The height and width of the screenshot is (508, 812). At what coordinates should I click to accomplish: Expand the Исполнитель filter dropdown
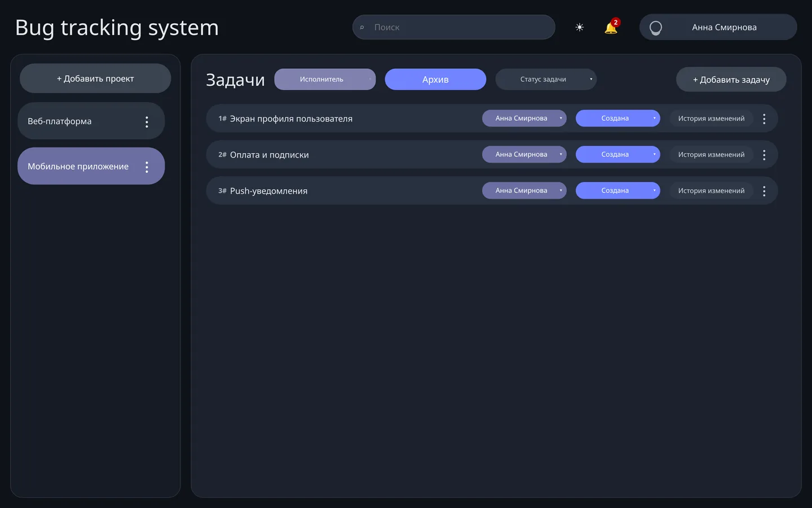coord(325,80)
